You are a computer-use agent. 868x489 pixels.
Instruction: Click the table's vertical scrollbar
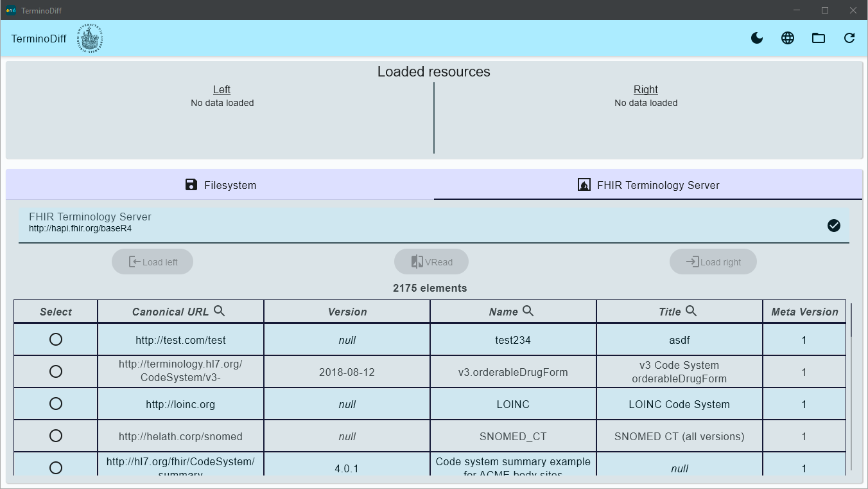pos(852,321)
